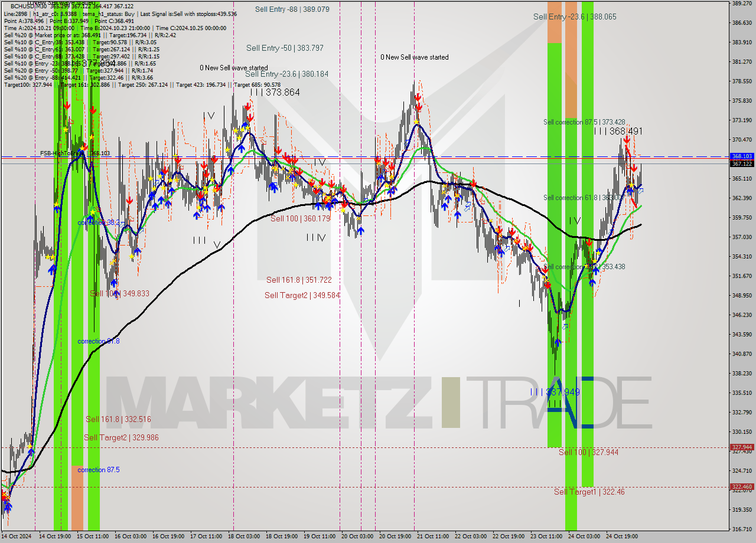
Task: Click the 381.270 price axis value
Action: pyautogui.click(x=742, y=61)
